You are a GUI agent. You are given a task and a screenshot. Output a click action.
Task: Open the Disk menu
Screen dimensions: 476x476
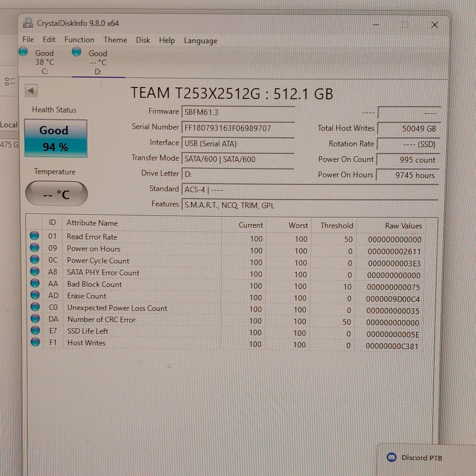click(143, 40)
